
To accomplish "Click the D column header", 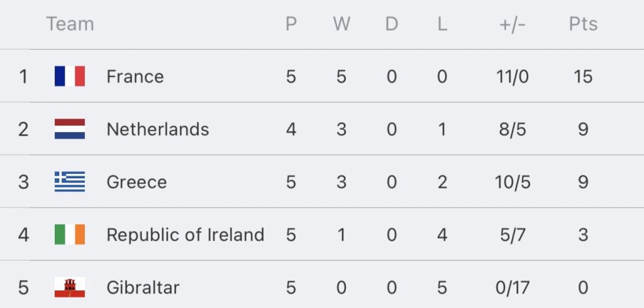I will 392,24.
